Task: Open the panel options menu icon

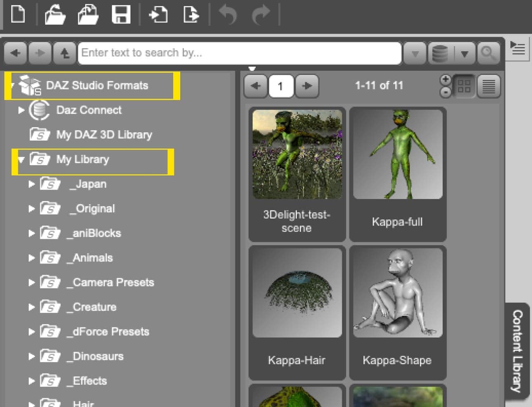Action: tap(517, 49)
